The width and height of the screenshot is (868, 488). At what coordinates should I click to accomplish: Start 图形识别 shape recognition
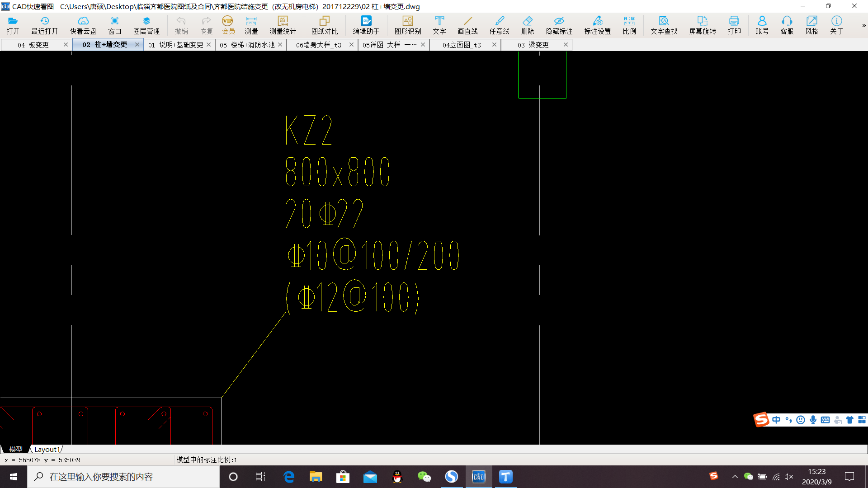pyautogui.click(x=408, y=25)
